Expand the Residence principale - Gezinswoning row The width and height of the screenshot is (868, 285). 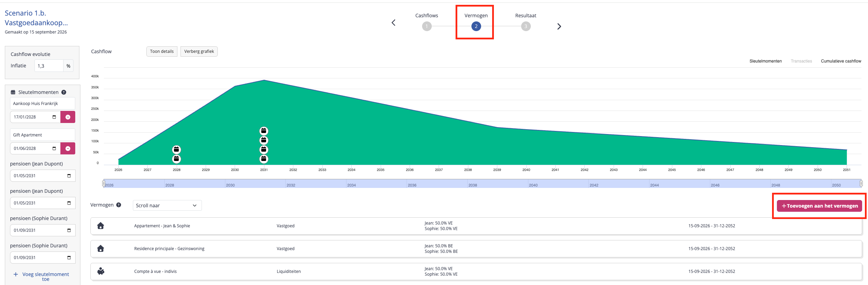(476, 249)
